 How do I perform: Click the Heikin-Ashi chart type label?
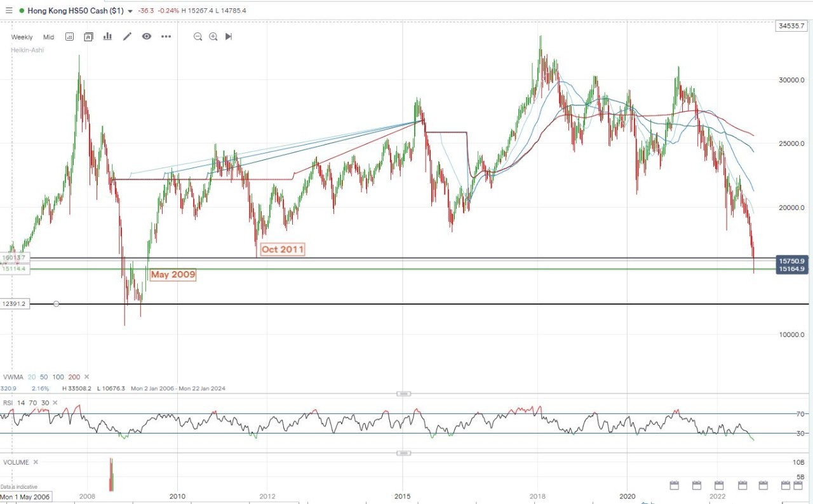pyautogui.click(x=27, y=50)
